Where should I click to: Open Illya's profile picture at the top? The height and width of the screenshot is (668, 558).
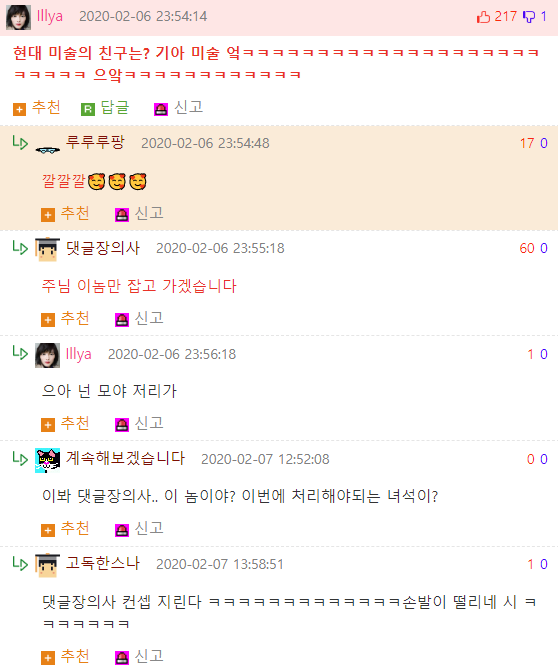pos(18,17)
